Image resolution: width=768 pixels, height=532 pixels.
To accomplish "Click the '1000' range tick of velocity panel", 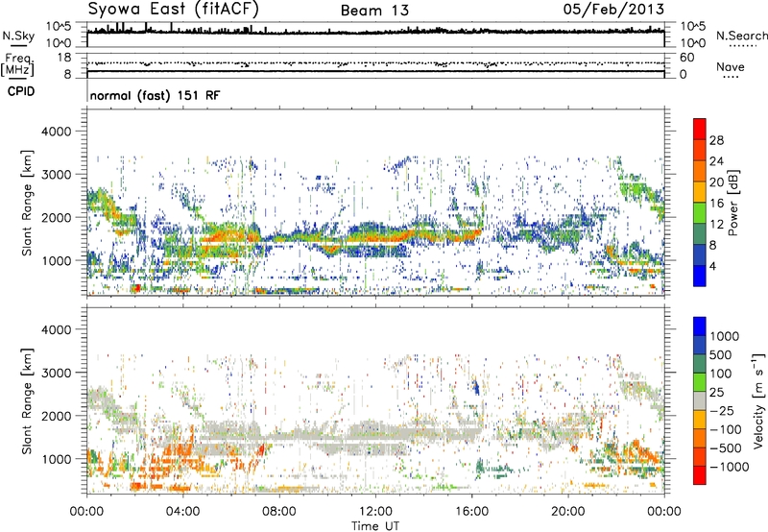I will tap(56, 459).
